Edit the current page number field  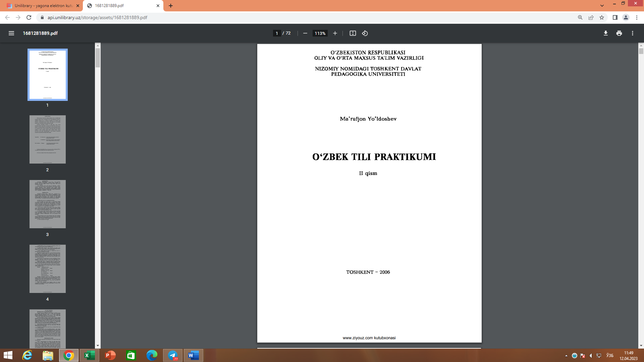click(x=277, y=33)
